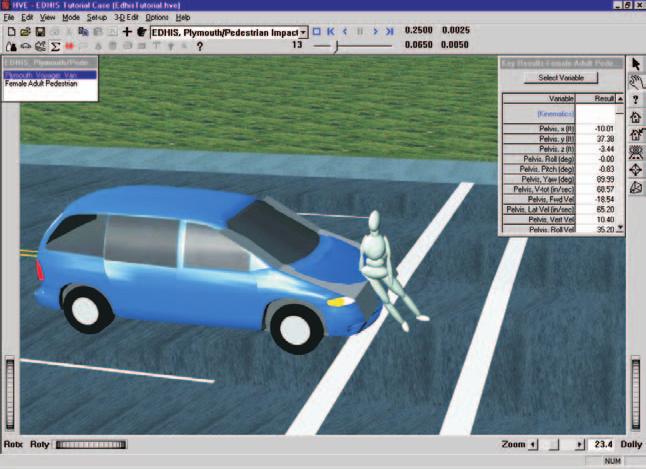Click the viewer help question mark icon
This screenshot has height=469, width=646.
[x=636, y=99]
